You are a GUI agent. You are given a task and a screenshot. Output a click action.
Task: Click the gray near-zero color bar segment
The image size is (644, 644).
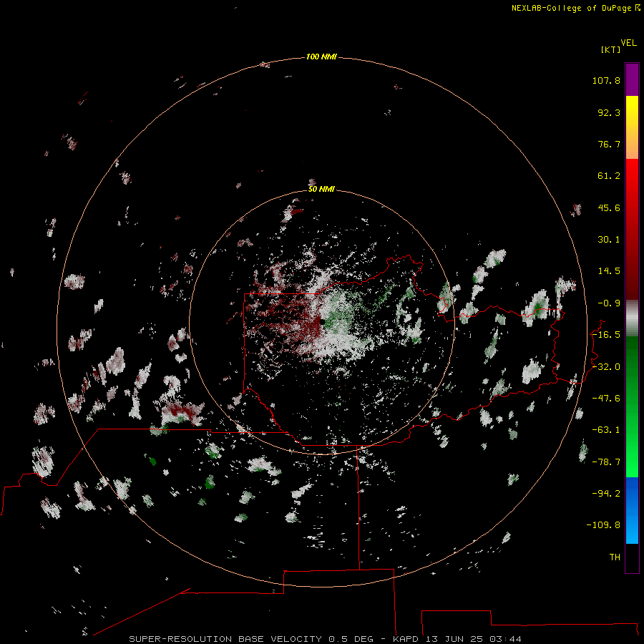click(x=632, y=318)
